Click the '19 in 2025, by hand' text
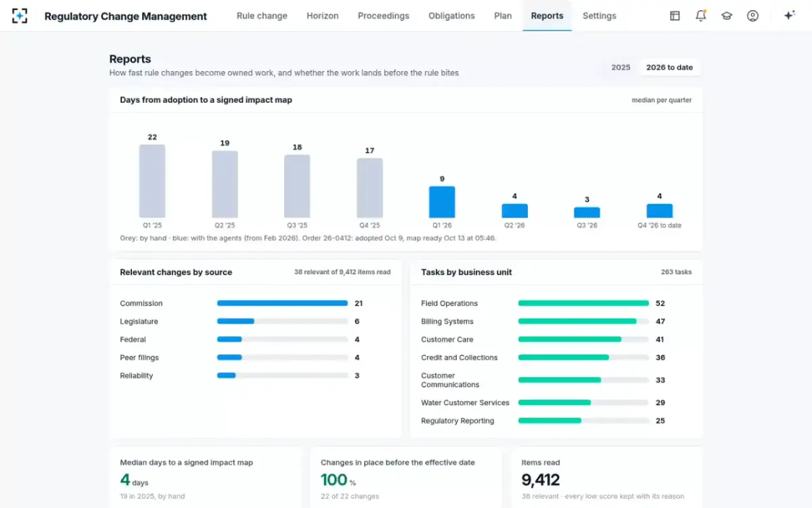 152,496
